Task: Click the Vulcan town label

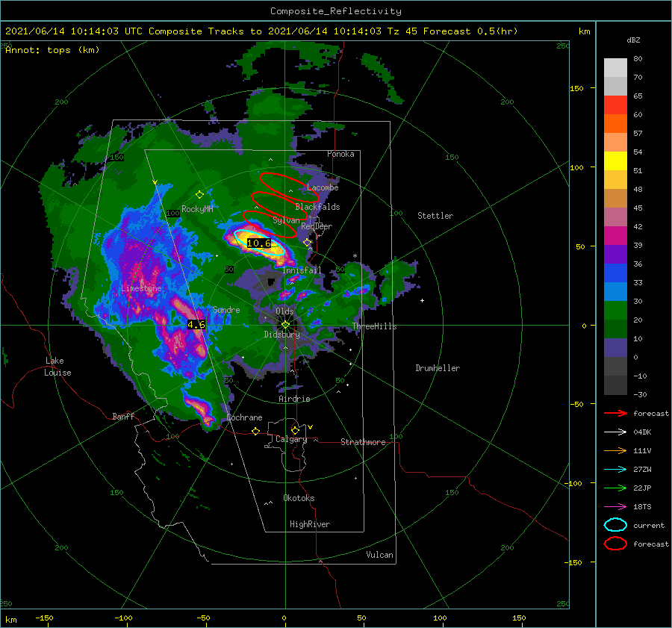Action: click(379, 555)
